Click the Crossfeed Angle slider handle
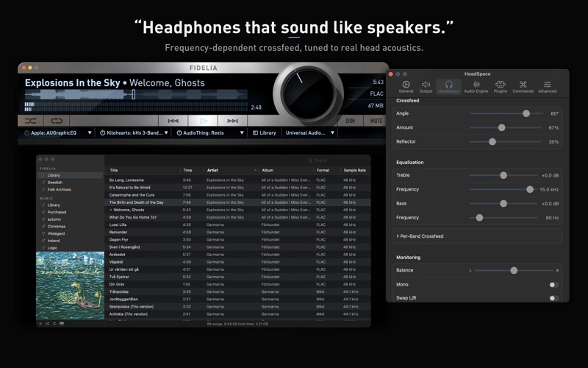The image size is (588, 368). click(x=526, y=113)
